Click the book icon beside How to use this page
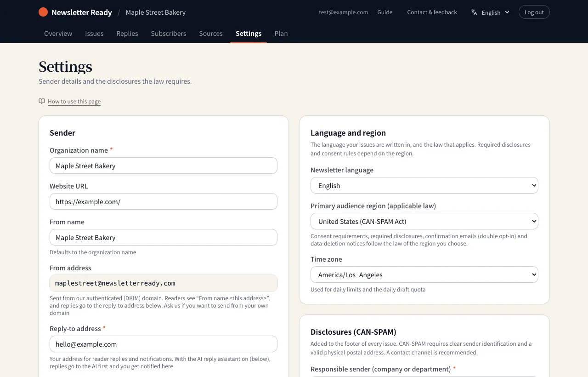Image resolution: width=588 pixels, height=377 pixels. (42, 101)
